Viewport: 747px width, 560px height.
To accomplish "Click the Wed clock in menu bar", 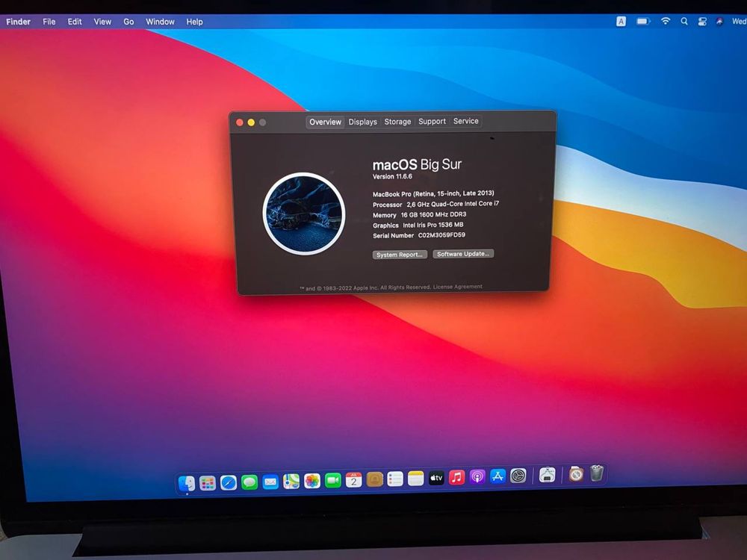I will pos(739,22).
